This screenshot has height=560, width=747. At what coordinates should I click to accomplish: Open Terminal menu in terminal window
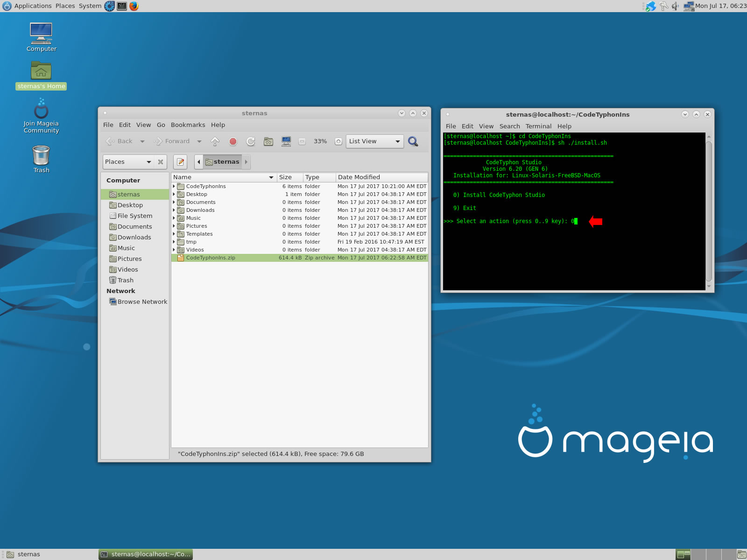(538, 126)
